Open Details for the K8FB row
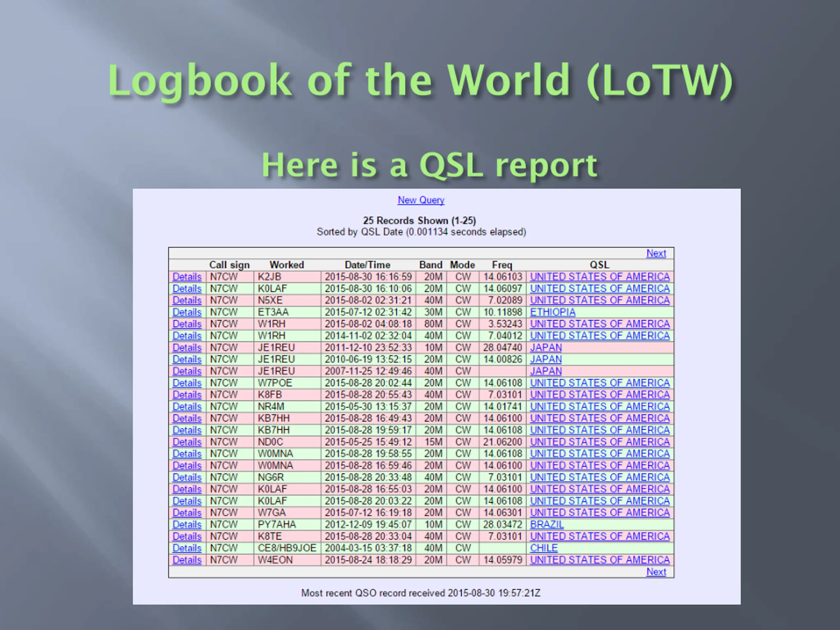The image size is (840, 630). (x=187, y=394)
